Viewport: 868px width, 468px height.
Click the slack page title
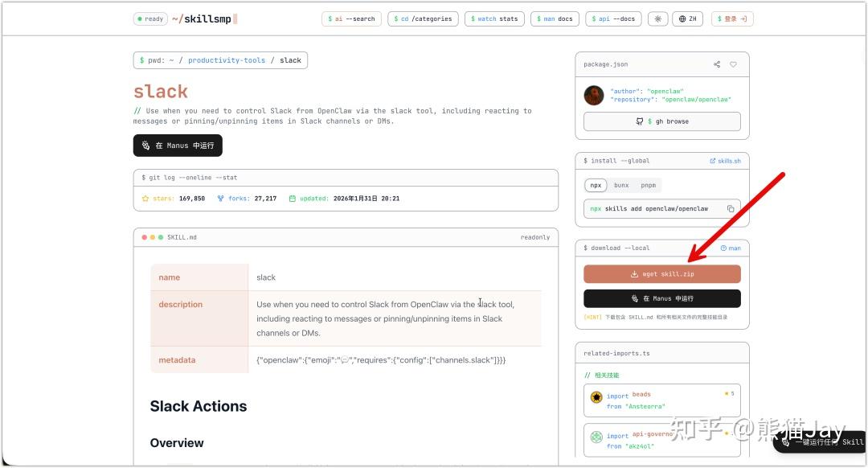[161, 92]
